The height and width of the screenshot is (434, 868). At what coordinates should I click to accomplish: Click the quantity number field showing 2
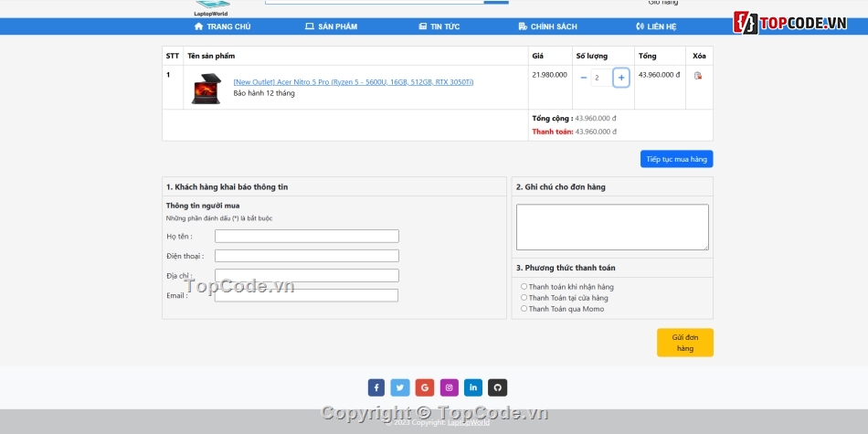(602, 78)
